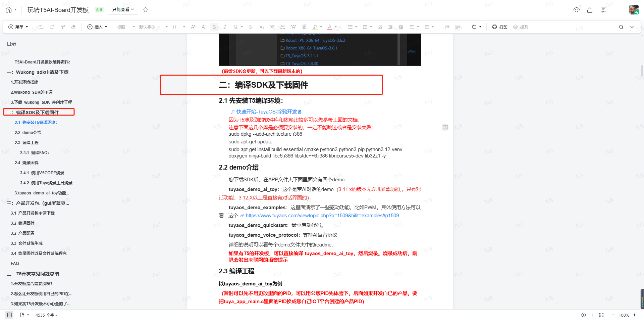Viewport: 644px width, 320px height.
Task: Increase indent of the paragraph
Action: pyautogui.click(x=401, y=27)
